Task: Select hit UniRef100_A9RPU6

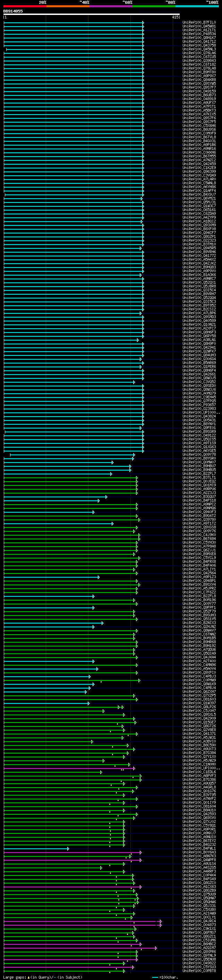Action: coord(199,489)
